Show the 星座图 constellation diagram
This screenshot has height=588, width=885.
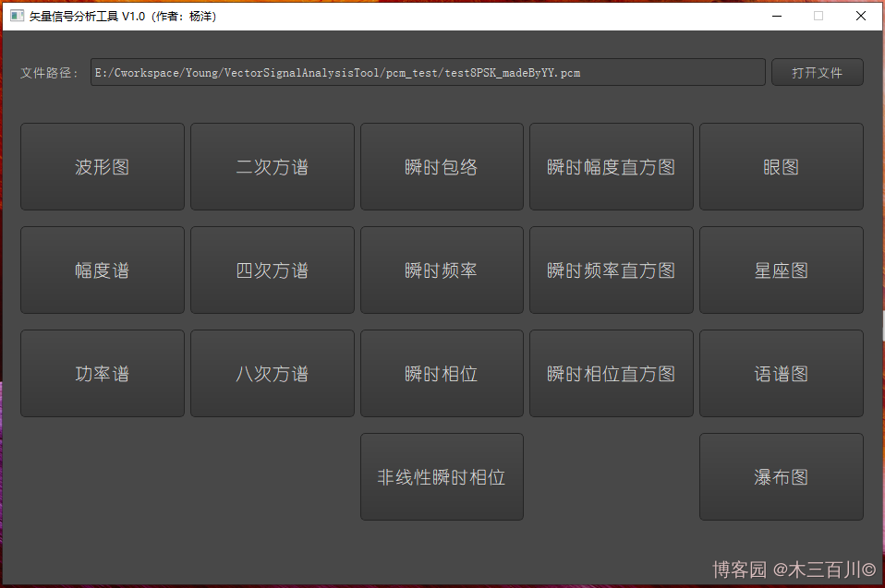tap(781, 270)
